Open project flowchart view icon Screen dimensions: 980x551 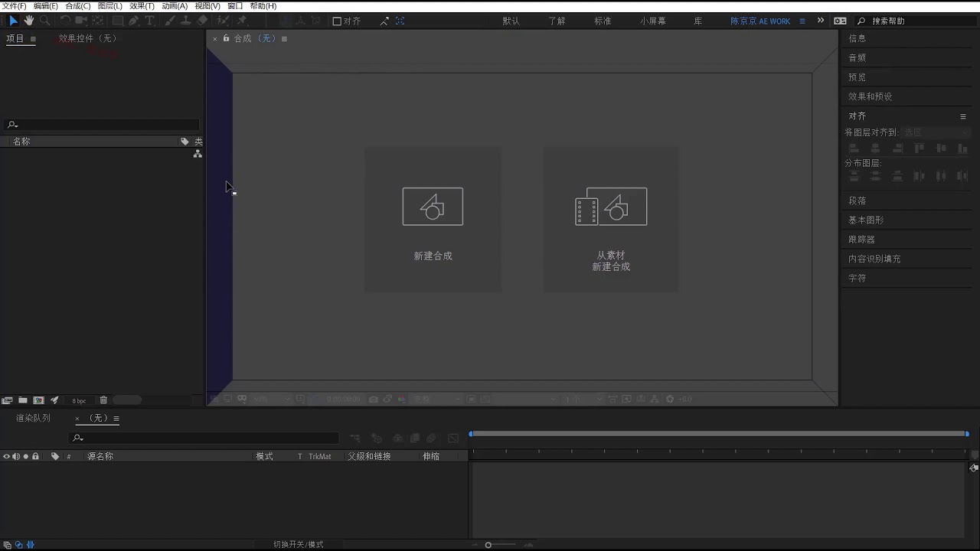pos(198,154)
